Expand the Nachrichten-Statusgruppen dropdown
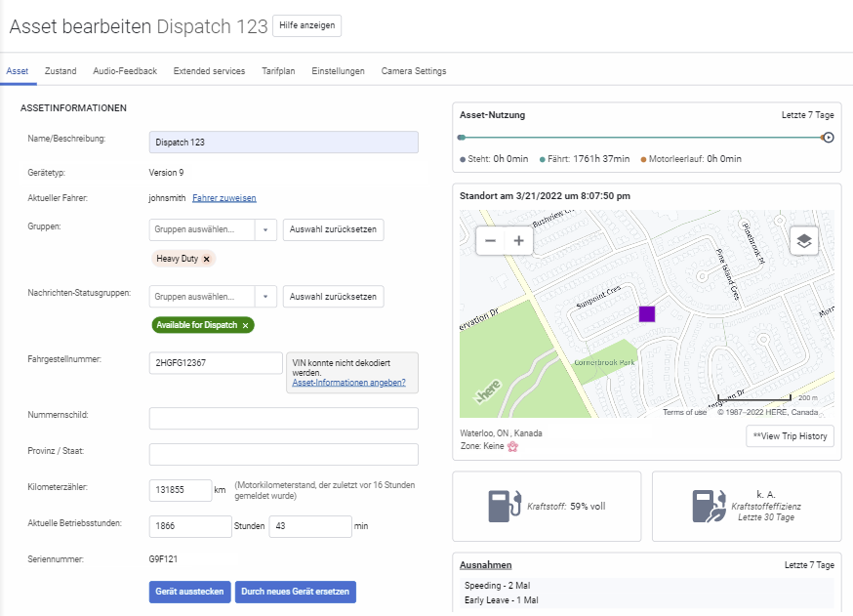Viewport: 853px width, 616px height. click(x=265, y=296)
